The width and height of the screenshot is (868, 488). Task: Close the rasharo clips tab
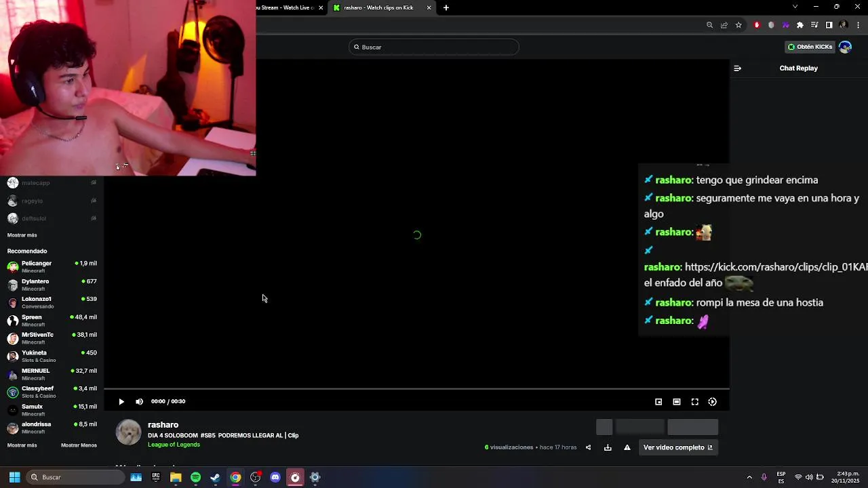tap(429, 7)
